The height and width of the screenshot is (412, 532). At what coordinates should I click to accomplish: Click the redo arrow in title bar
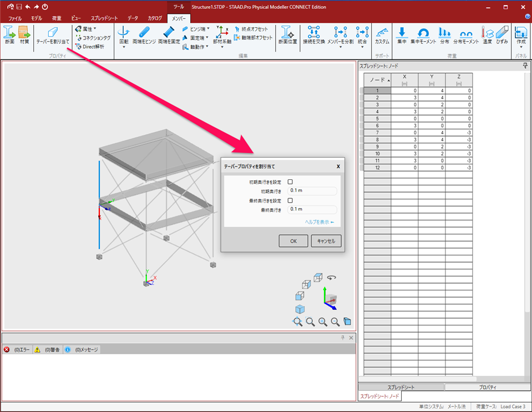click(x=36, y=7)
